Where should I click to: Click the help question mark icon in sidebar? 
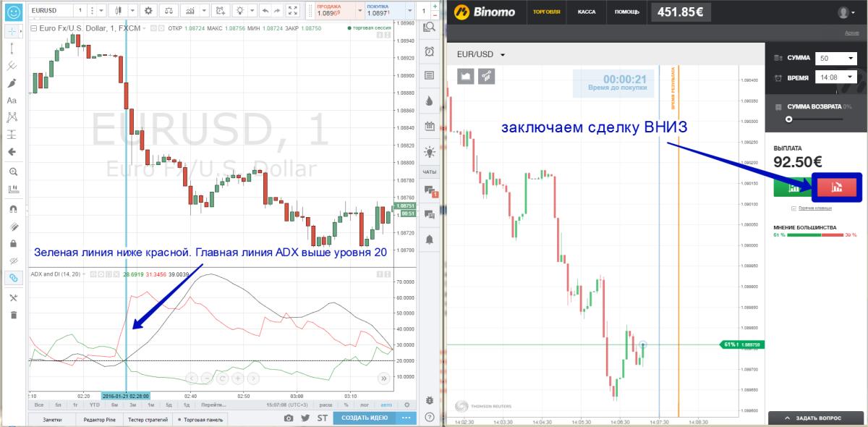click(x=430, y=418)
